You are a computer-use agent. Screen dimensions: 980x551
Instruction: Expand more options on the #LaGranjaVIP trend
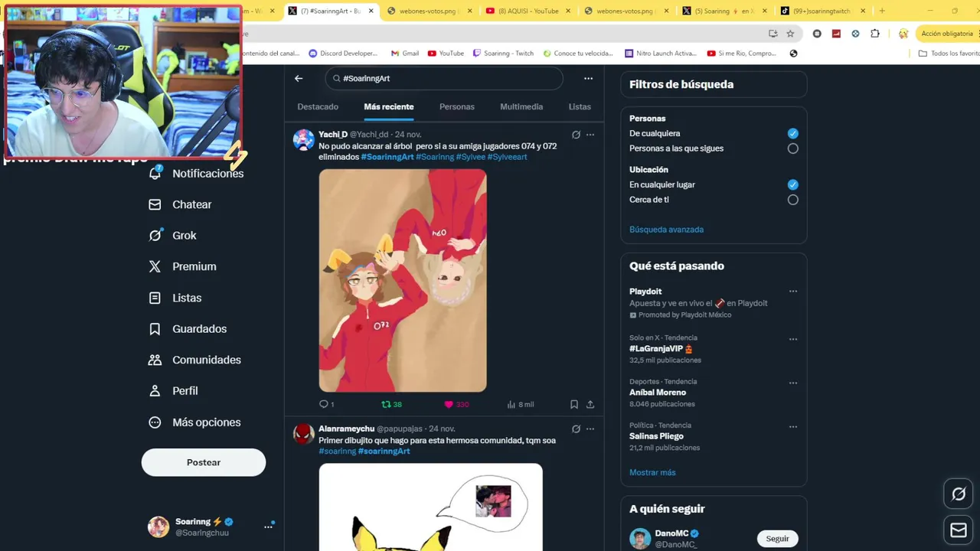(793, 339)
